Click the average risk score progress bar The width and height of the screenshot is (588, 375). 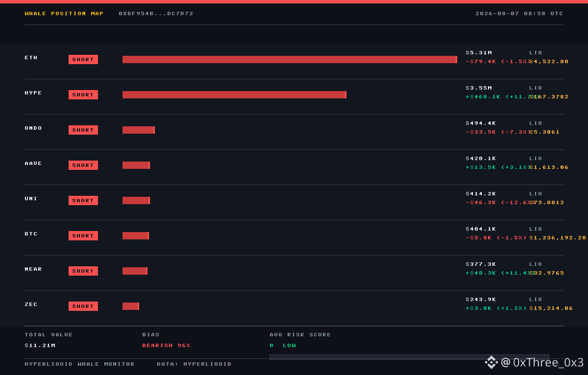pyautogui.click(x=409, y=357)
